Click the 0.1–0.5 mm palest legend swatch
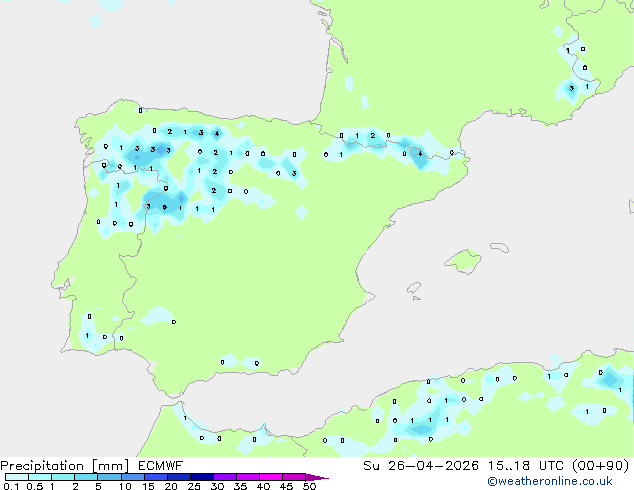634x490 pixels. click(x=17, y=477)
